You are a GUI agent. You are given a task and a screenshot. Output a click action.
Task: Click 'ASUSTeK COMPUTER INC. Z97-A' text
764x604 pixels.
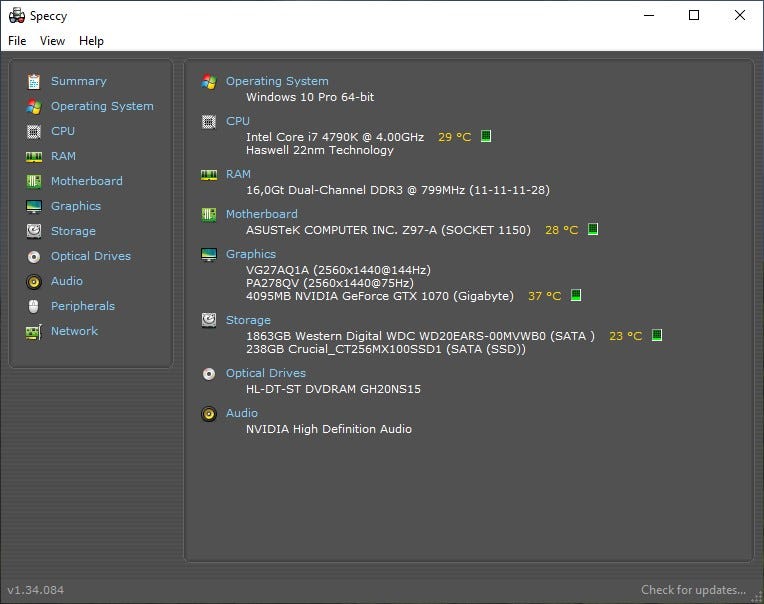388,230
